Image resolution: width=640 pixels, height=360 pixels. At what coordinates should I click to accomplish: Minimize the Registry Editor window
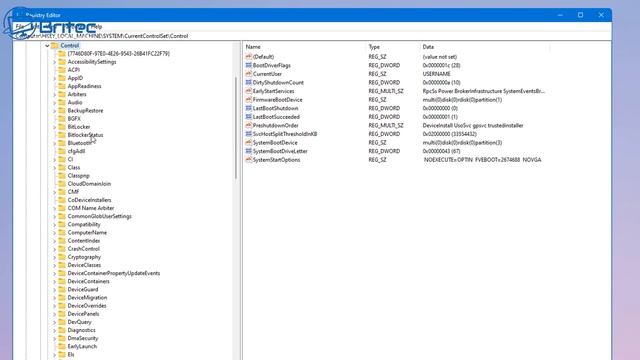click(560, 15)
